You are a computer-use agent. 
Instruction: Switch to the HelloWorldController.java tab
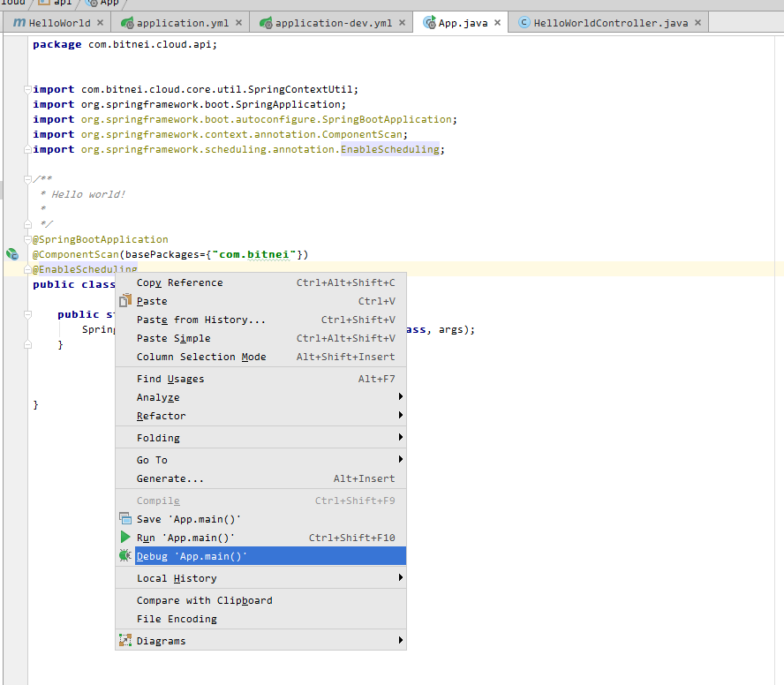coord(610,22)
